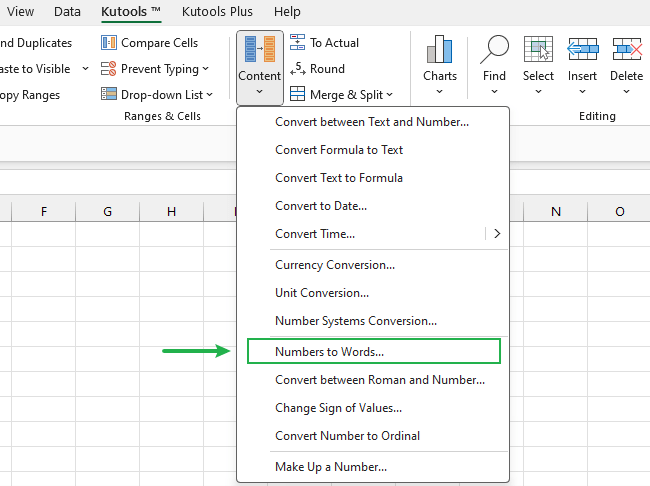Open the Insert dropdown chevron

pyautogui.click(x=582, y=91)
